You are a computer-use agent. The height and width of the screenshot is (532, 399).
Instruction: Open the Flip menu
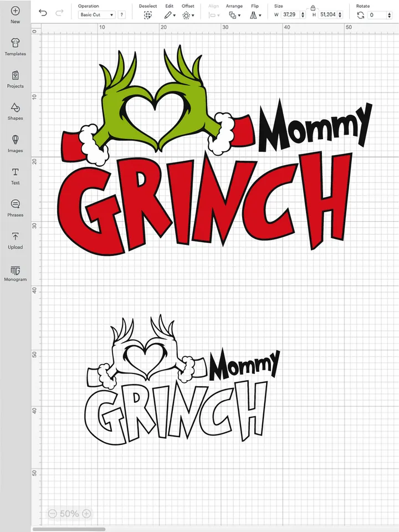pos(255,15)
